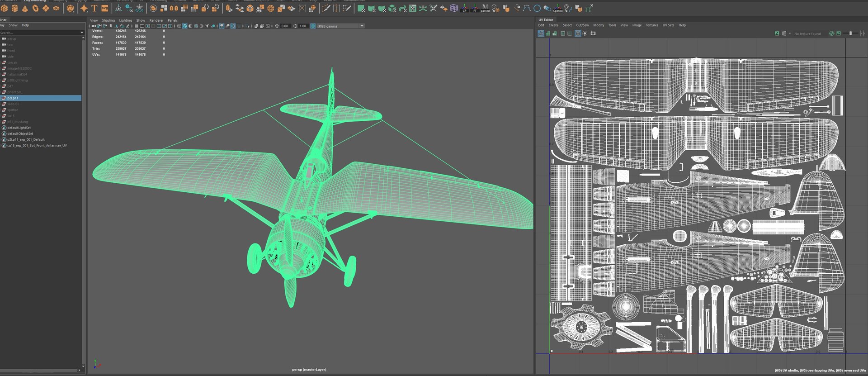
Task: Open the viewport Renderer menu
Action: [x=156, y=20]
